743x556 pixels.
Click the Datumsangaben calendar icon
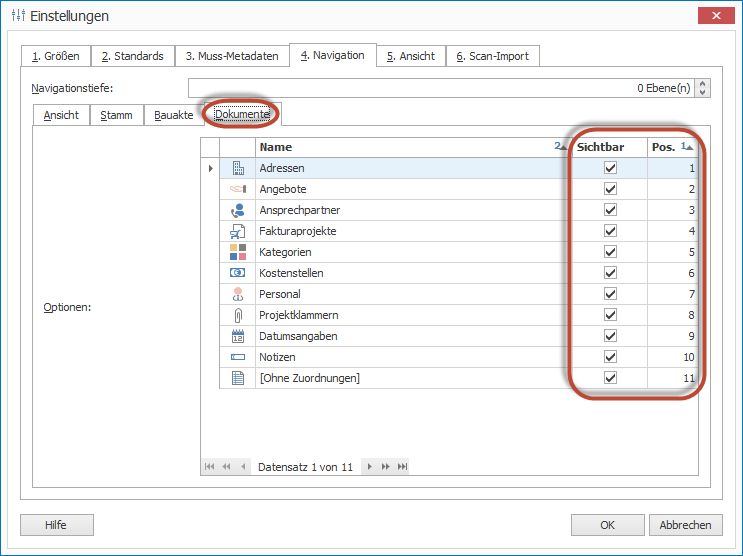point(238,336)
